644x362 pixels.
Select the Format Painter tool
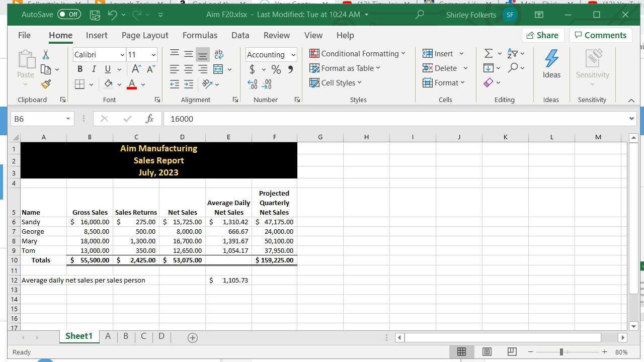[x=46, y=84]
